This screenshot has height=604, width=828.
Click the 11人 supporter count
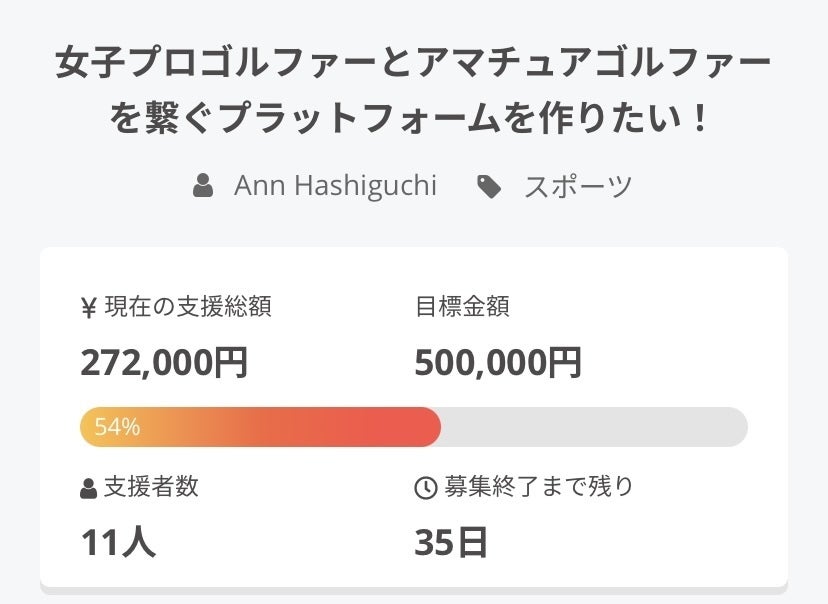tap(118, 541)
